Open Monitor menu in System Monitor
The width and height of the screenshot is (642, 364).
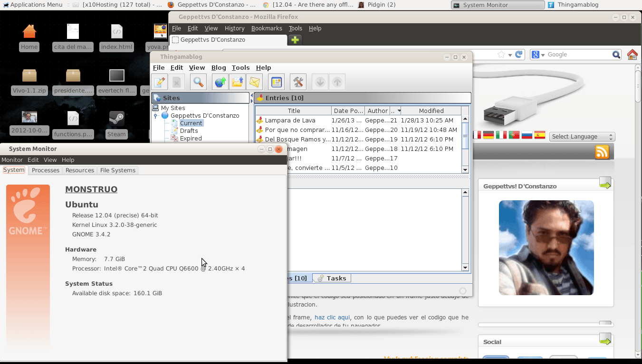12,160
